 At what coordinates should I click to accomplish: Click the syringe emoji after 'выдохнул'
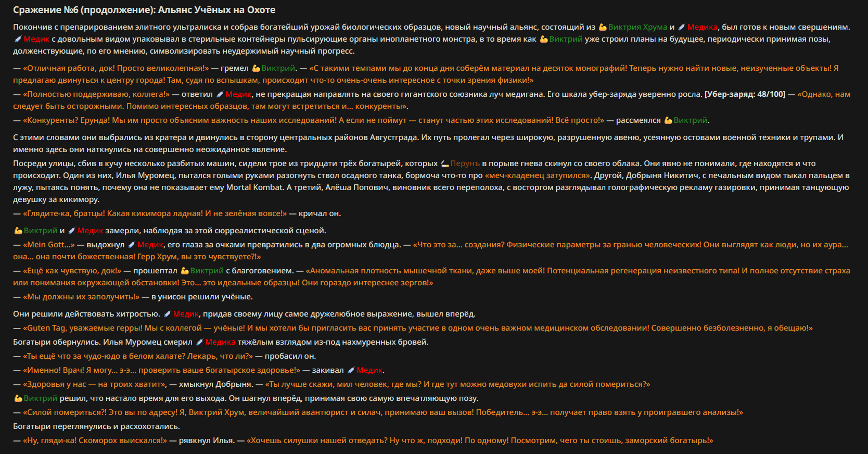click(132, 245)
